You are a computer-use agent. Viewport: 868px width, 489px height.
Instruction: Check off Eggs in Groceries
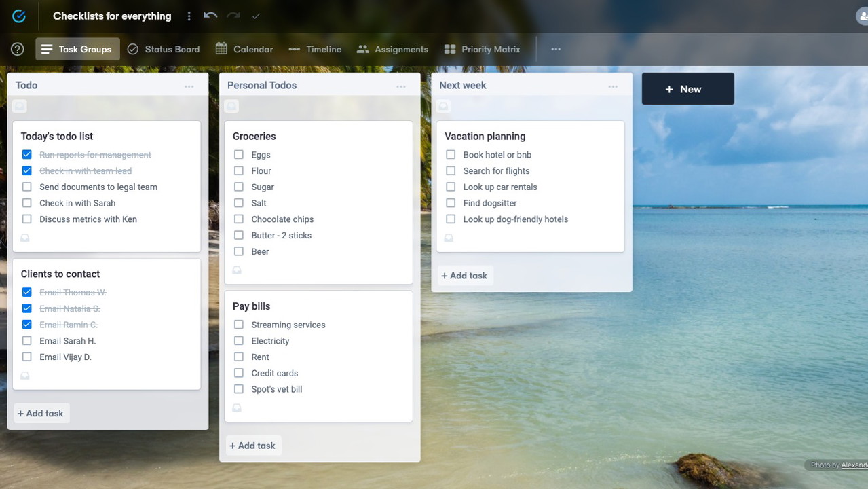point(239,155)
